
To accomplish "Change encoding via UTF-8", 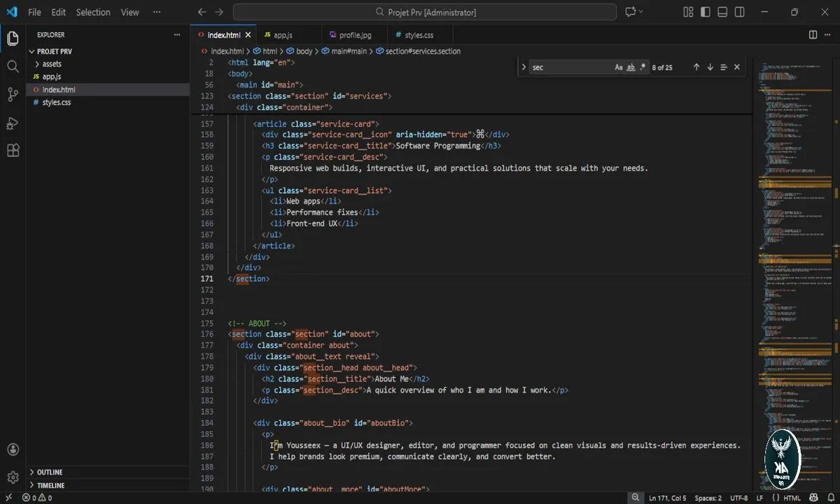I will point(739,498).
